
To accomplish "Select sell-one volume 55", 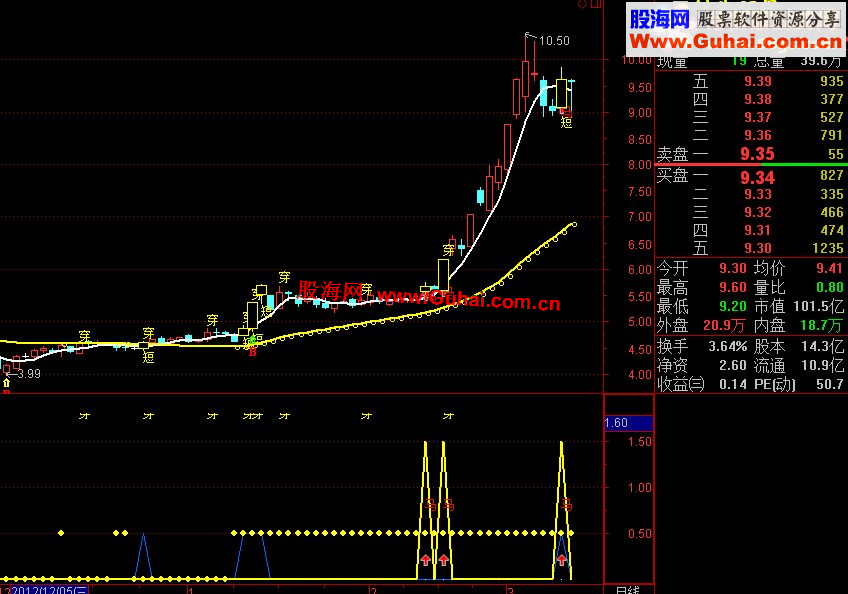I will coord(836,154).
